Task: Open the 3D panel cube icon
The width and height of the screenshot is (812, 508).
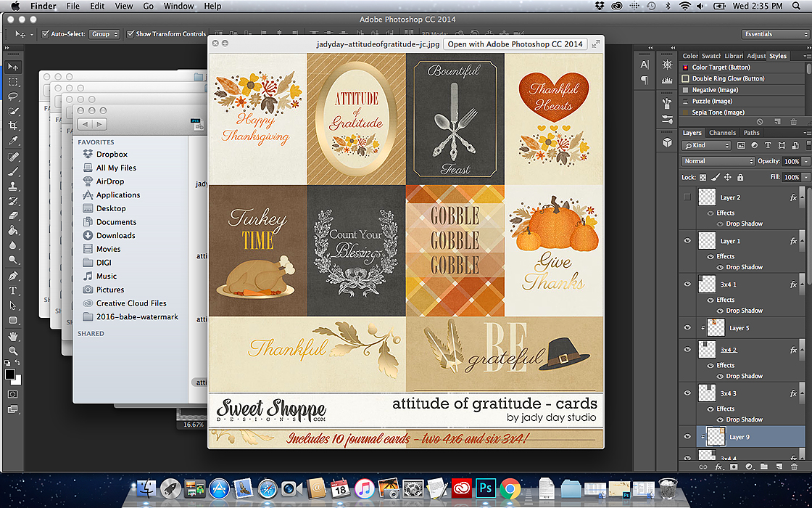Action: point(668,142)
